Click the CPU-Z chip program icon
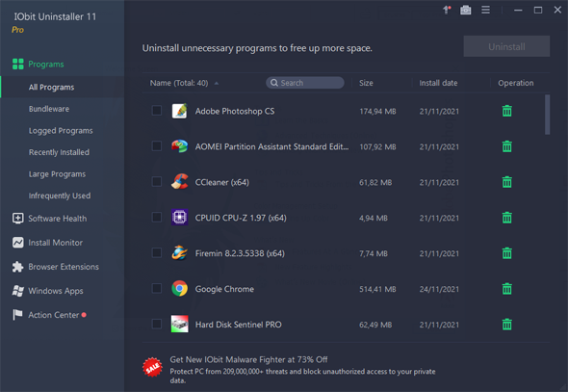Viewport: 568px width, 392px height. point(179,218)
